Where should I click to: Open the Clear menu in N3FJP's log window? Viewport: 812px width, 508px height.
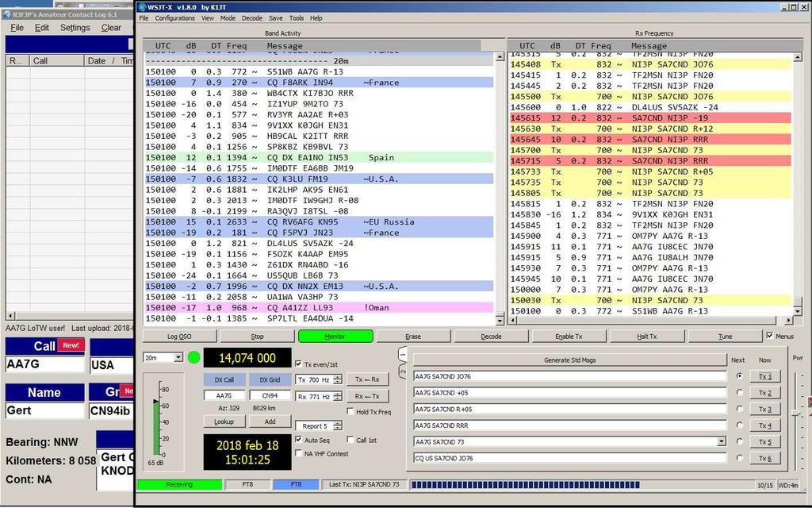(111, 28)
